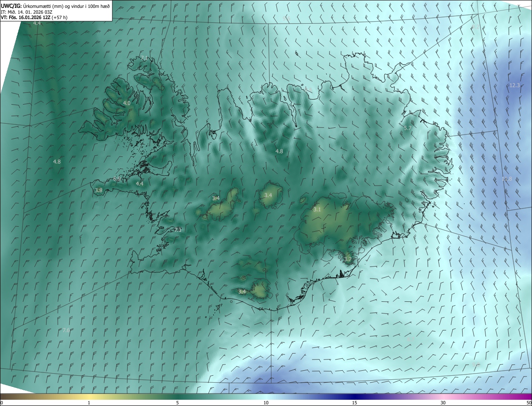Image resolution: width=532 pixels, height=406 pixels.
Task: Click the 4.8 value in north-central Iceland
Action: 279,152
